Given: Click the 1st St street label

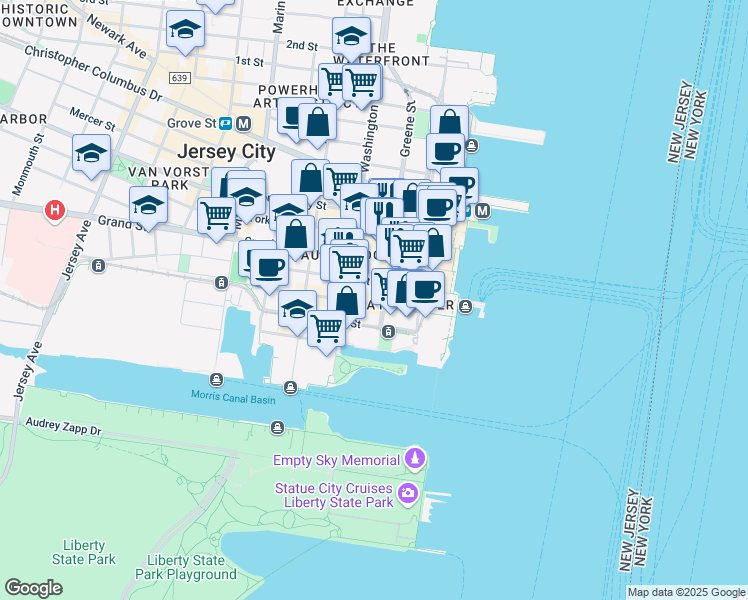Looking at the screenshot, I should [x=249, y=62].
